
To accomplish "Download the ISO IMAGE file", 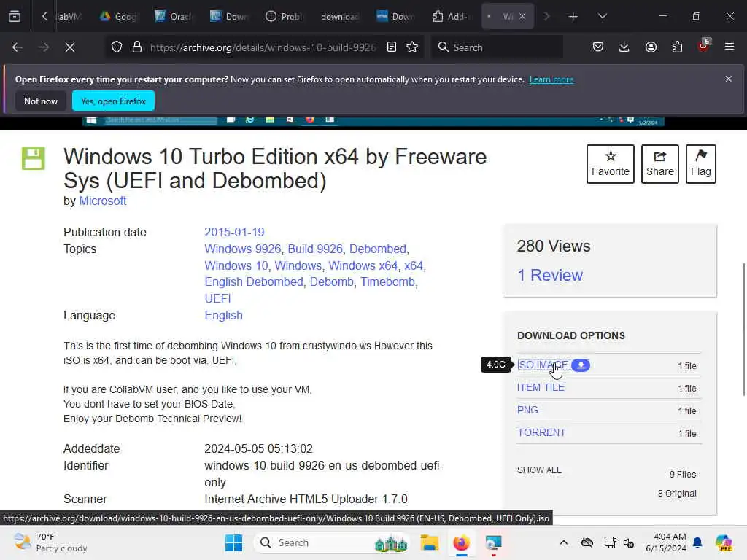I will (x=543, y=365).
